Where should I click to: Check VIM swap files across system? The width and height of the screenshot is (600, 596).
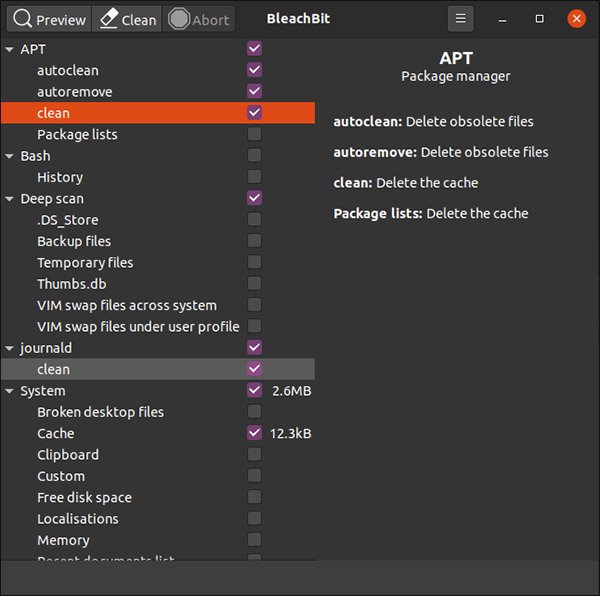coord(254,305)
